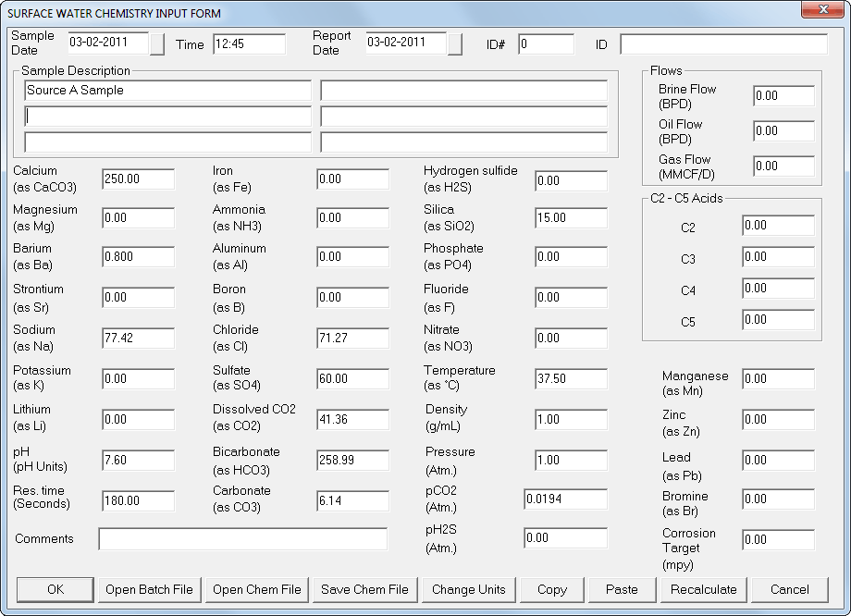This screenshot has width=851, height=616.
Task: Click the Calcium (as CaCO3) value field
Action: (x=139, y=179)
